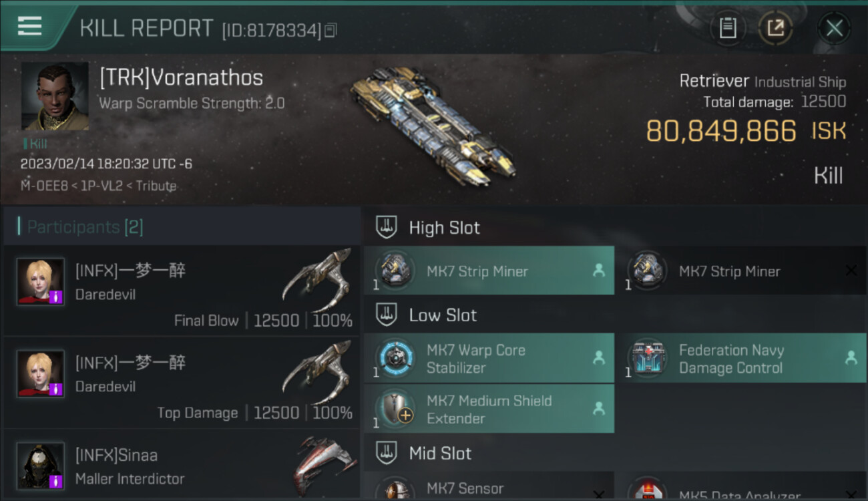Click the second MK7 Strip Miner entry
Image resolution: width=868 pixels, height=501 pixels.
741,271
